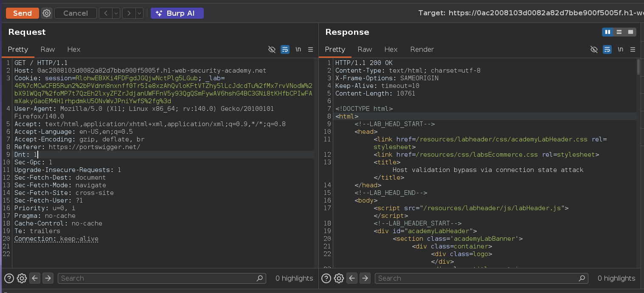
Task: Go to previous match in Request search
Action: (x=35, y=278)
